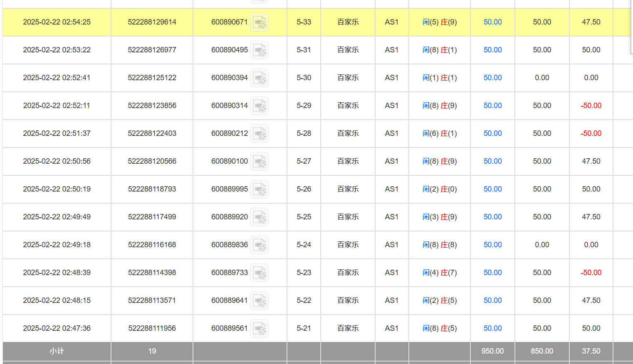Click blue 50.00 link for round 5-30
Screen dimensions: 633x364
tap(492, 78)
